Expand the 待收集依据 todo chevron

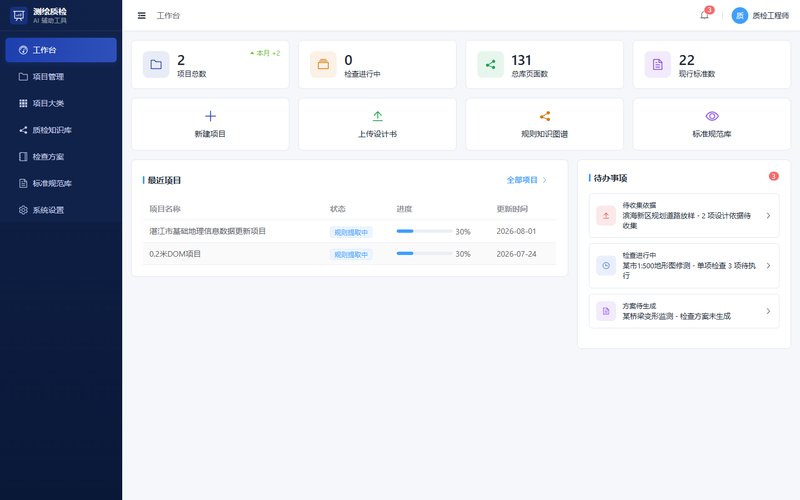click(x=768, y=215)
